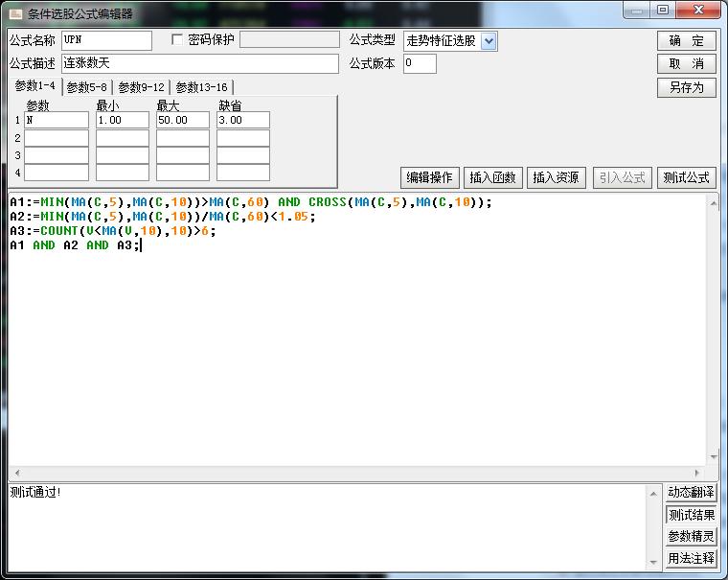Click the result pane's scroll-down arrow
Image resolution: width=728 pixels, height=580 pixels.
click(x=653, y=563)
